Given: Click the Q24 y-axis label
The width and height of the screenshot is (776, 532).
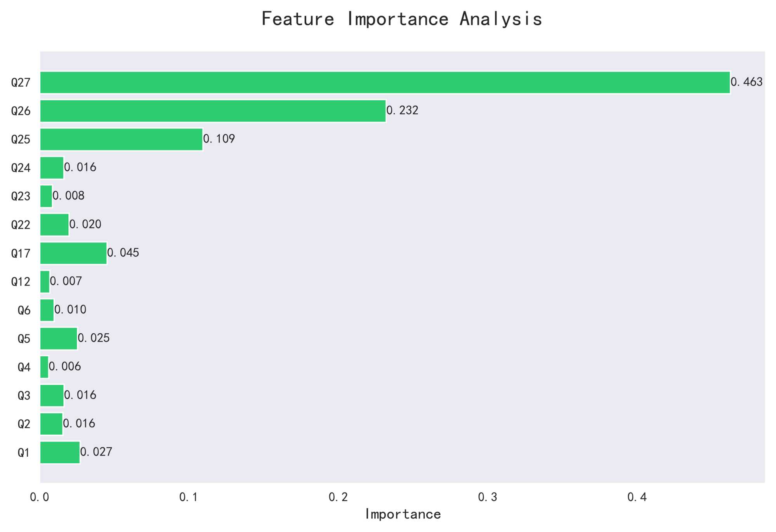Looking at the screenshot, I should [21, 168].
